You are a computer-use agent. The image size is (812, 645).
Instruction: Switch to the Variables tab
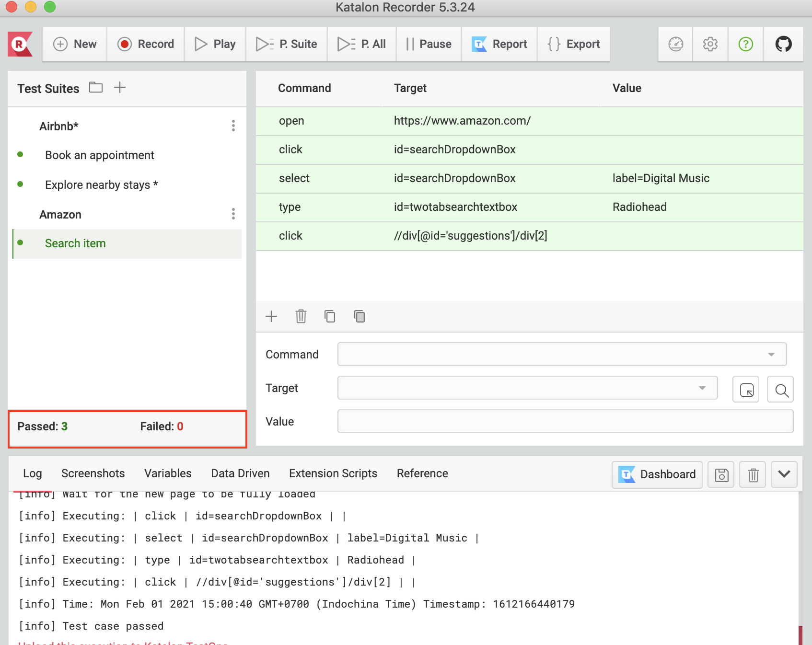coord(168,473)
